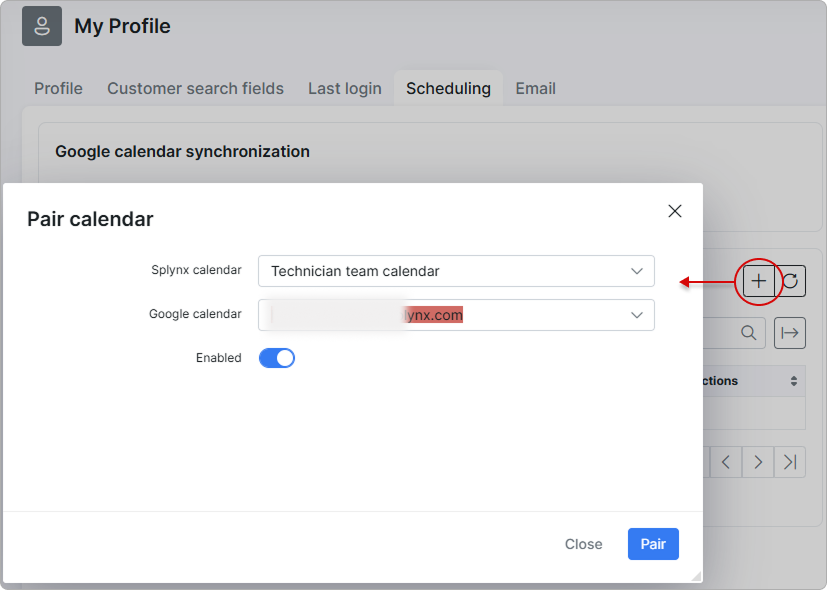Disable the Enabled toggle switch
Image resolution: width=827 pixels, height=590 pixels.
[277, 358]
